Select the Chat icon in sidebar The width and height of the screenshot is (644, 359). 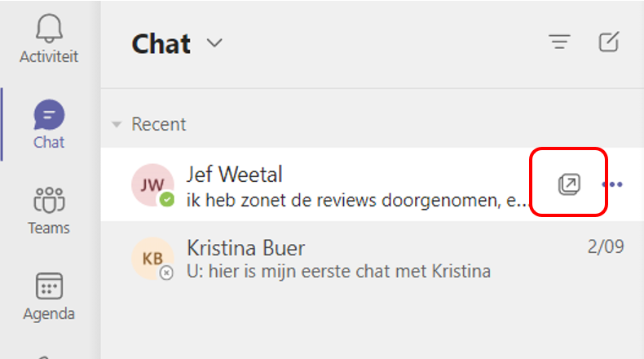(49, 115)
